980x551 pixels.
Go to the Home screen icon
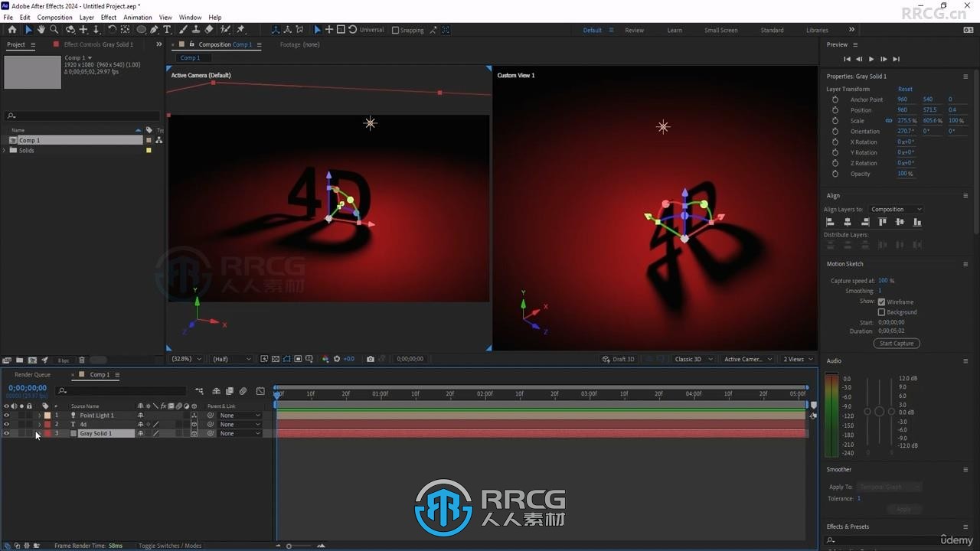coord(11,30)
